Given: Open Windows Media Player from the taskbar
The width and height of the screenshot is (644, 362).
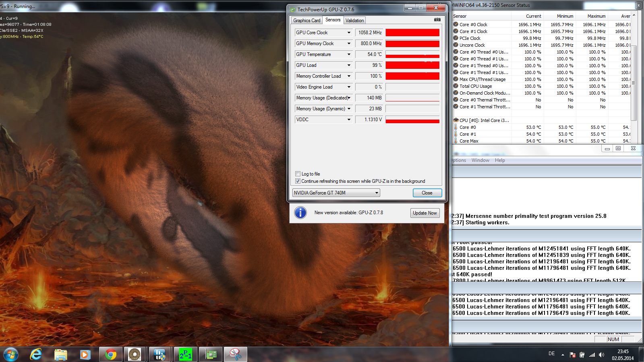Looking at the screenshot, I should coord(85,354).
